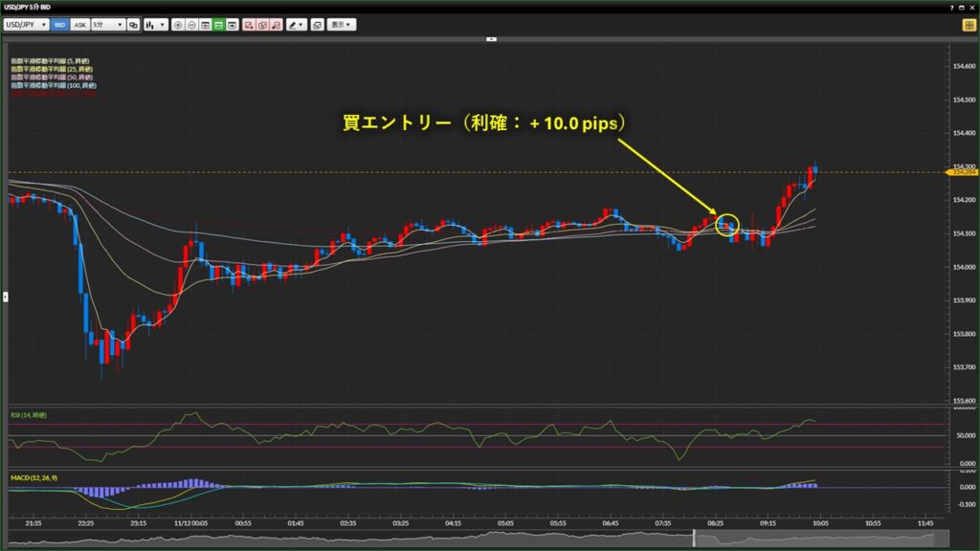Click the left edge panel expand arrow

point(4,298)
